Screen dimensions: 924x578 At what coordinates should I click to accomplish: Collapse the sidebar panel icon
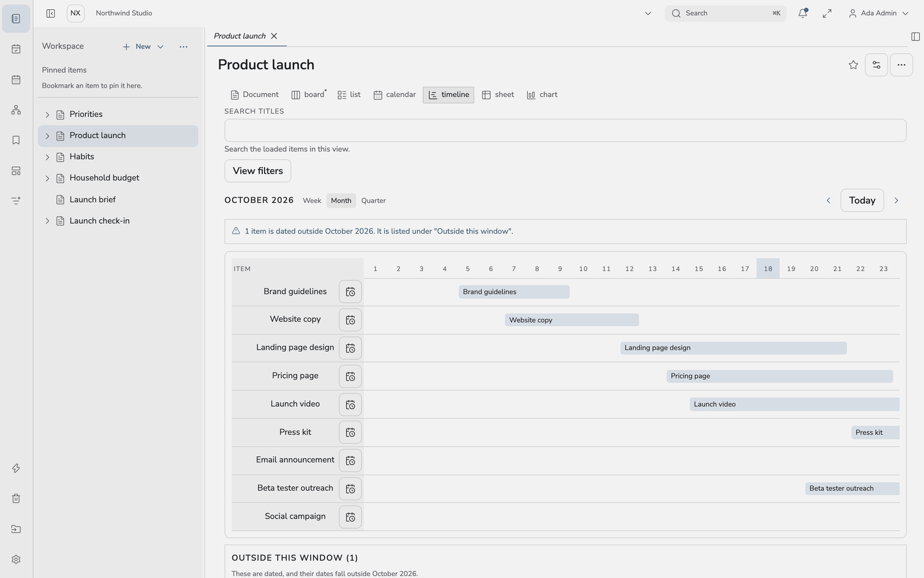pyautogui.click(x=51, y=13)
